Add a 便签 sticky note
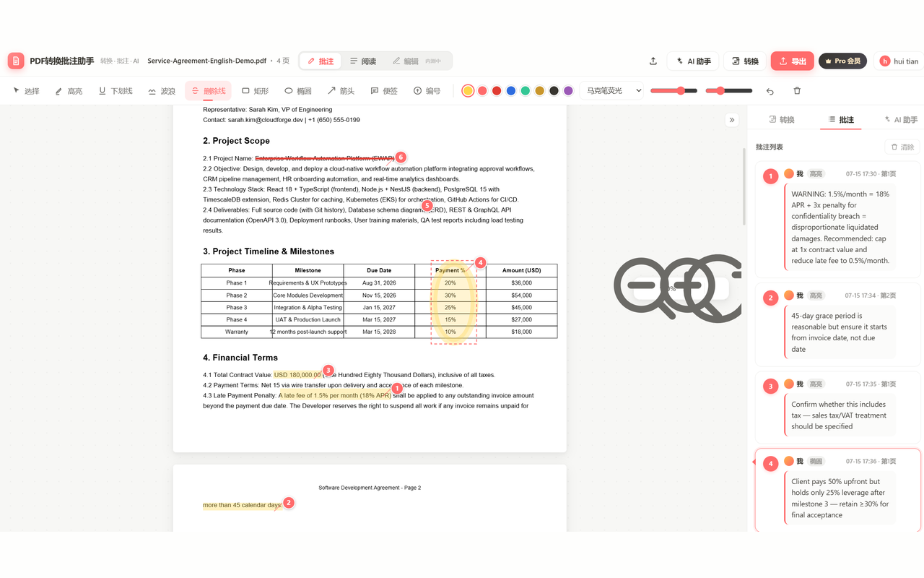This screenshot has height=578, width=924. point(384,91)
